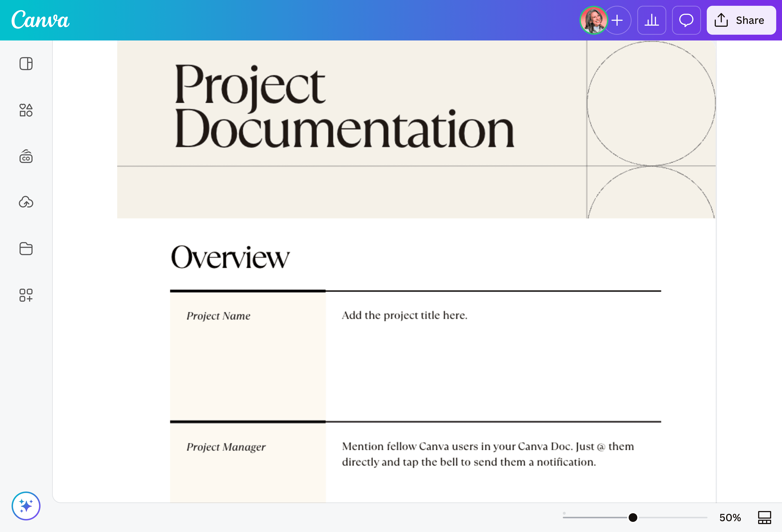Create a new design with the plus icon

click(x=618, y=20)
